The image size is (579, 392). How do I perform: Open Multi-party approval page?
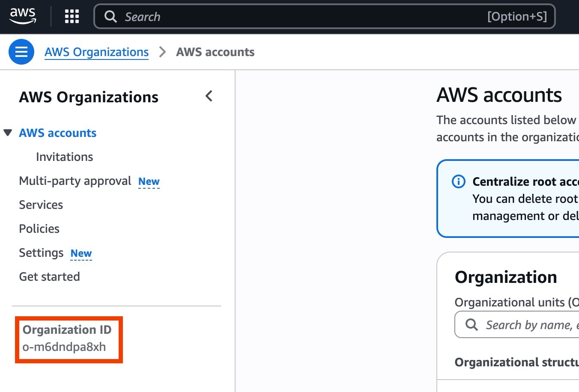click(75, 181)
